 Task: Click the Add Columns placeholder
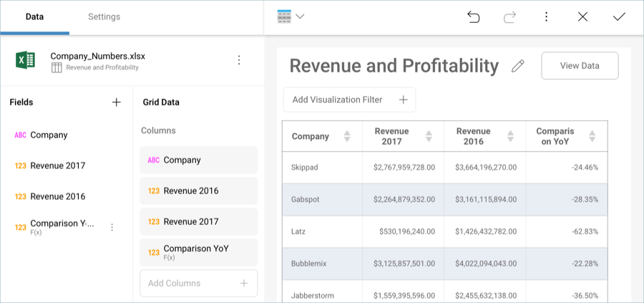point(198,283)
